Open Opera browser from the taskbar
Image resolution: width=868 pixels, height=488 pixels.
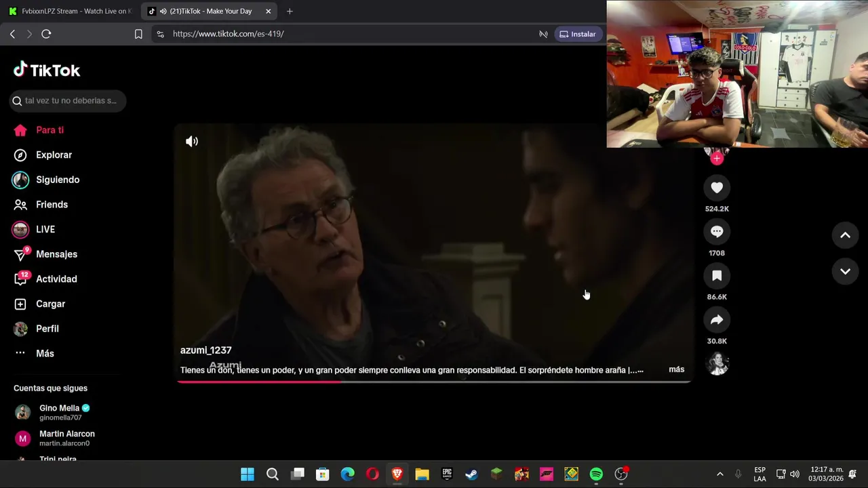tap(372, 474)
